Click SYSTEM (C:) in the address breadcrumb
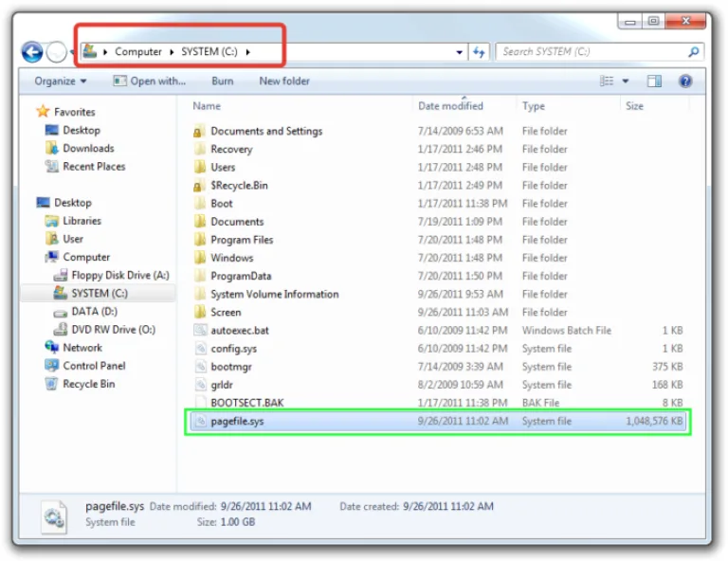Screen dimensions: 728x561 coord(209,51)
